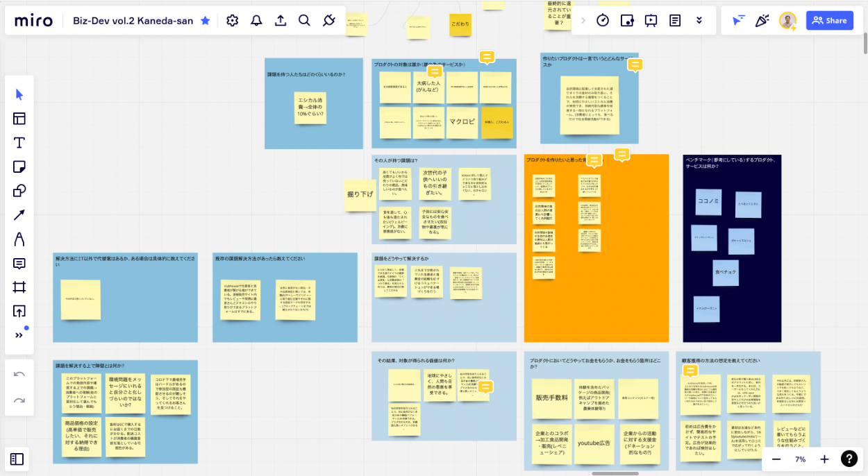Click the 7% zoom level
868x476 pixels.
(x=800, y=459)
